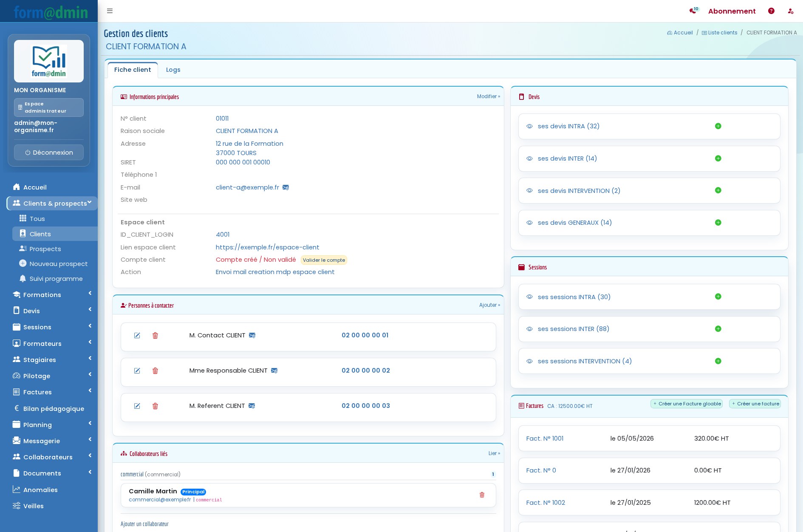Image resolution: width=803 pixels, height=532 pixels.
Task: Edit contact Mme Responsable CLIENT
Action: pyautogui.click(x=137, y=371)
